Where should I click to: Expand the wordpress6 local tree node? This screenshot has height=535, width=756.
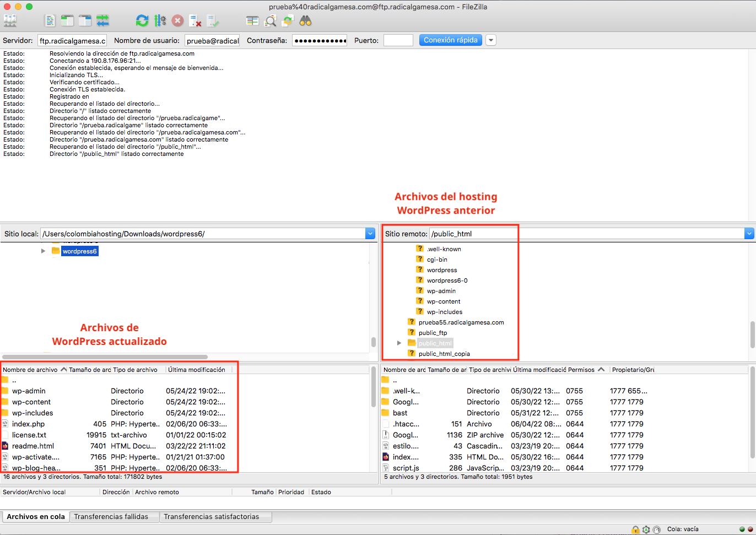click(x=44, y=251)
